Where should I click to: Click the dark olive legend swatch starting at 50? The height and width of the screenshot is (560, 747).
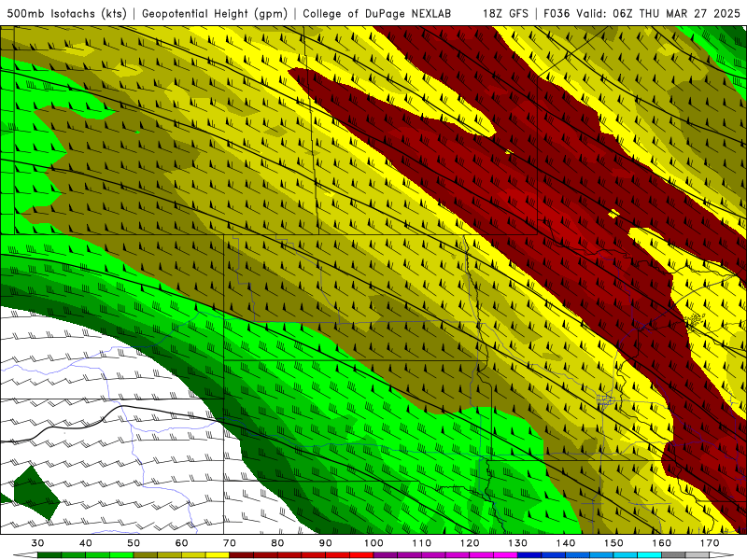(x=146, y=555)
